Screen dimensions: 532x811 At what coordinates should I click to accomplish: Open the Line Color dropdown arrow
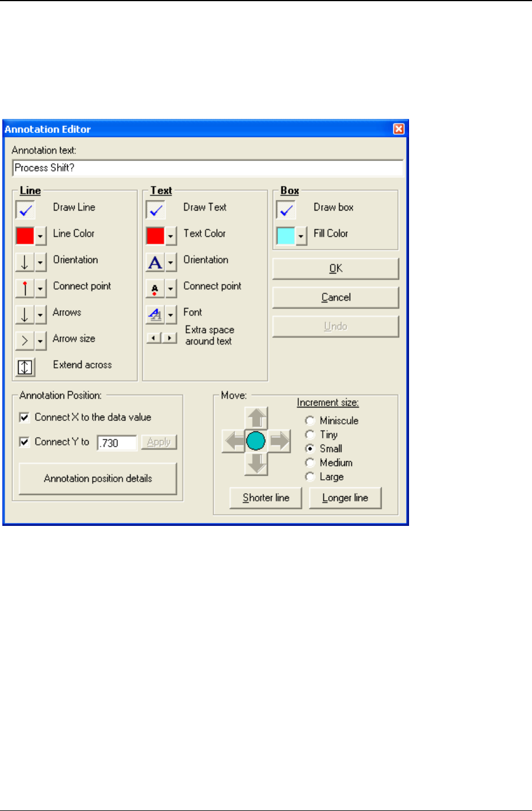tap(41, 236)
